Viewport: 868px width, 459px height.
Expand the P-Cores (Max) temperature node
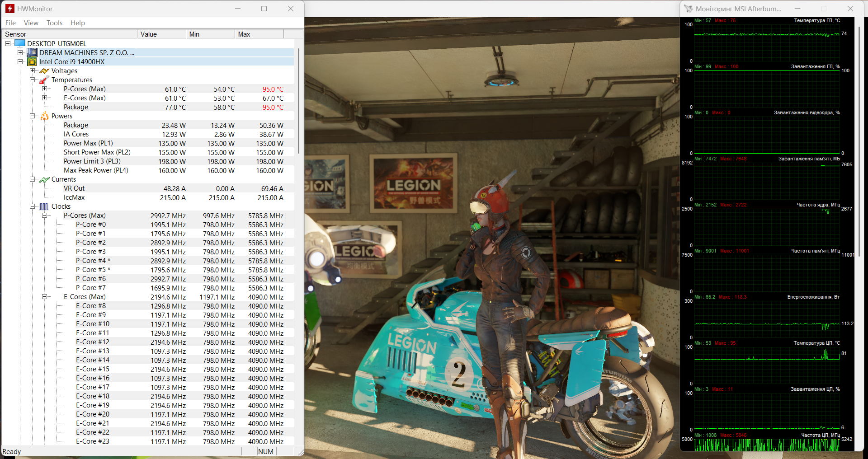pos(45,89)
